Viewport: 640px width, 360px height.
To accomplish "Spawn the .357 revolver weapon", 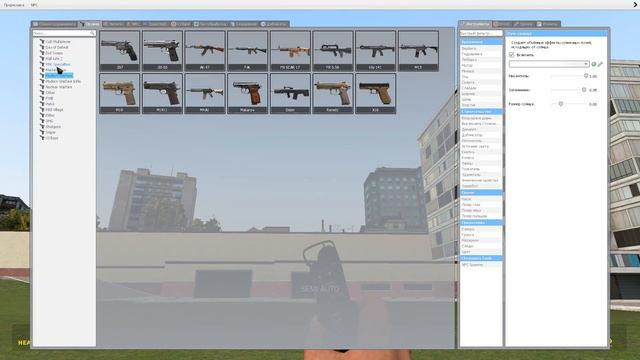I will (x=119, y=51).
